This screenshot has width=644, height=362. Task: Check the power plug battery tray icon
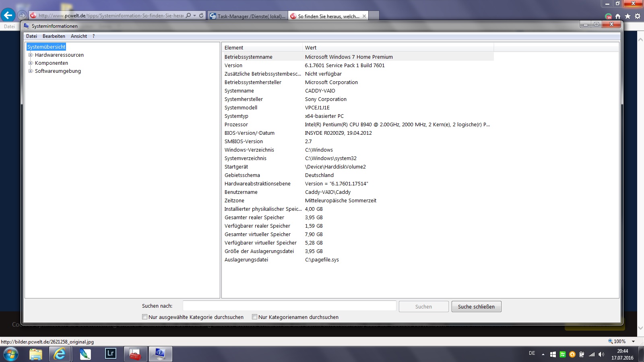click(x=582, y=354)
